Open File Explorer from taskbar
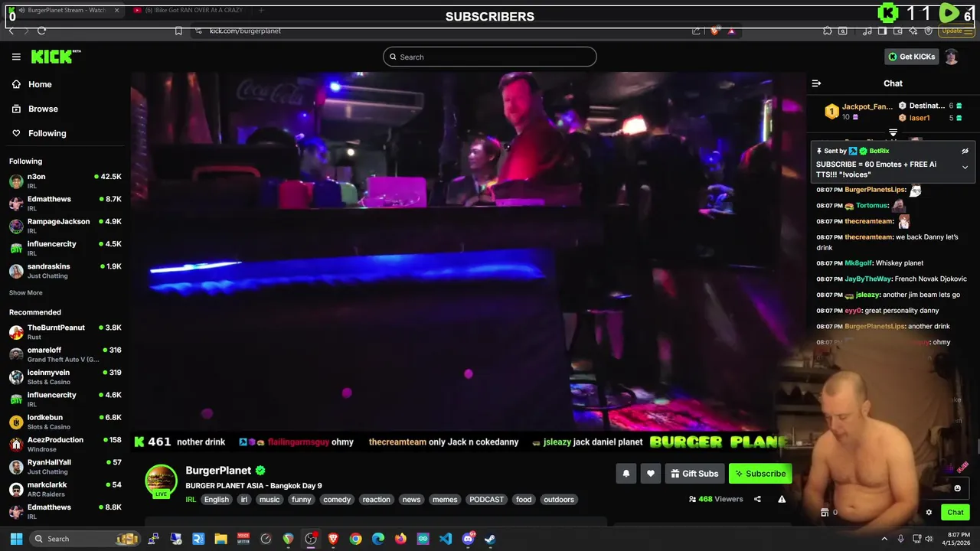 [x=220, y=539]
